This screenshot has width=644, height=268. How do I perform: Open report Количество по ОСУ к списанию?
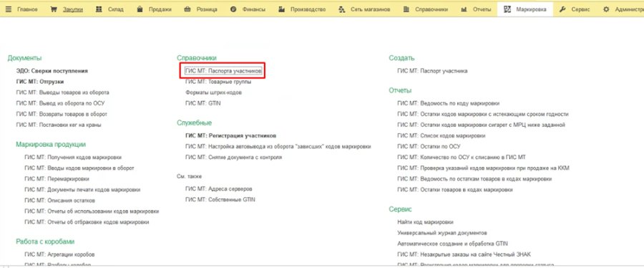462,157
